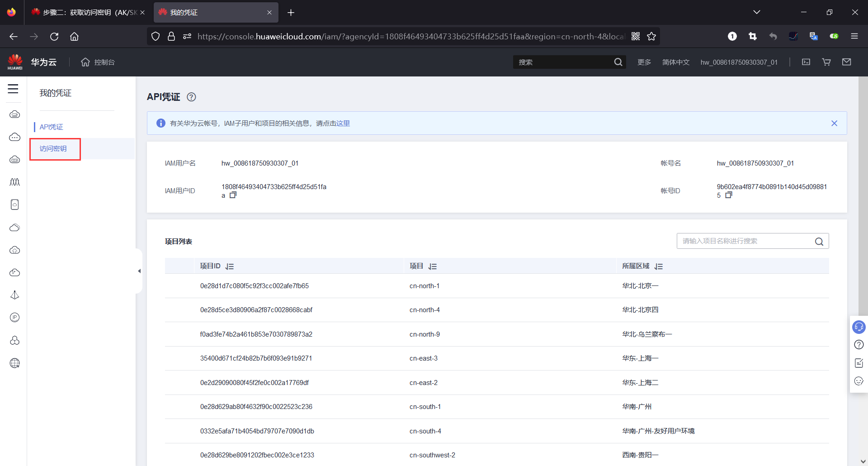
Task: Click the 搜索 search field in console header
Action: 563,62
